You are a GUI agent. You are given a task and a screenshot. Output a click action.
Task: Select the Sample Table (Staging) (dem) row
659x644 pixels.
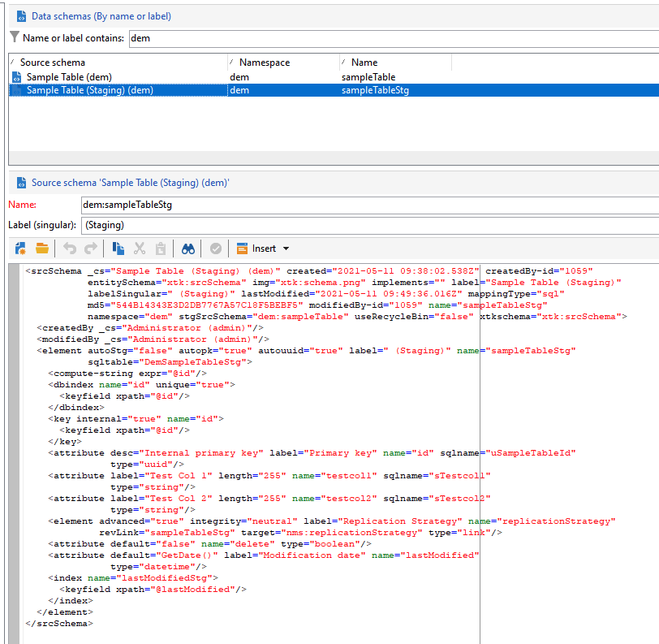(x=89, y=91)
